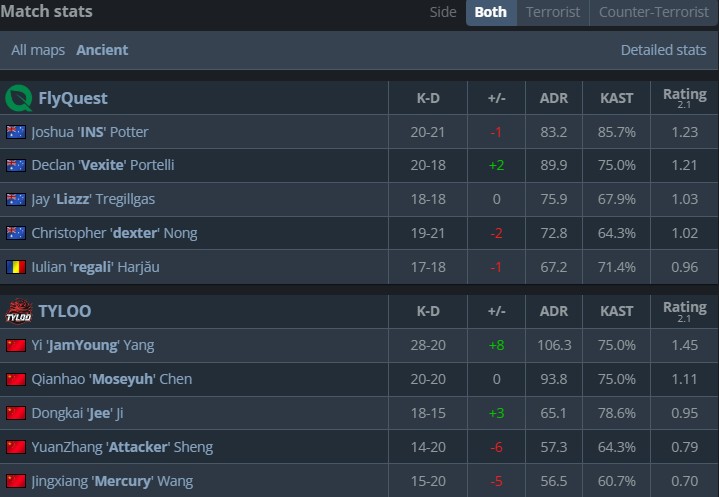Click the Australian flag beside Joshua 'INS' Potter
Viewport: 719px width, 497px height.
15,132
